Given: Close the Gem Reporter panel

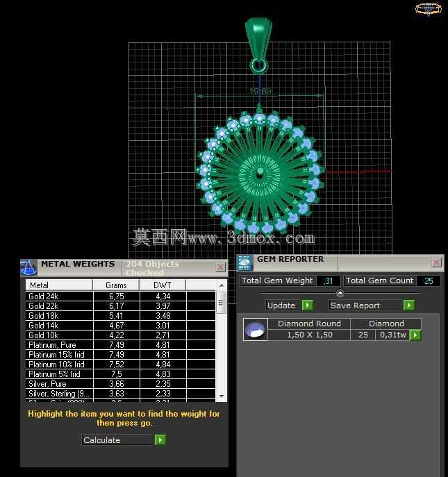Looking at the screenshot, I should click(436, 262).
